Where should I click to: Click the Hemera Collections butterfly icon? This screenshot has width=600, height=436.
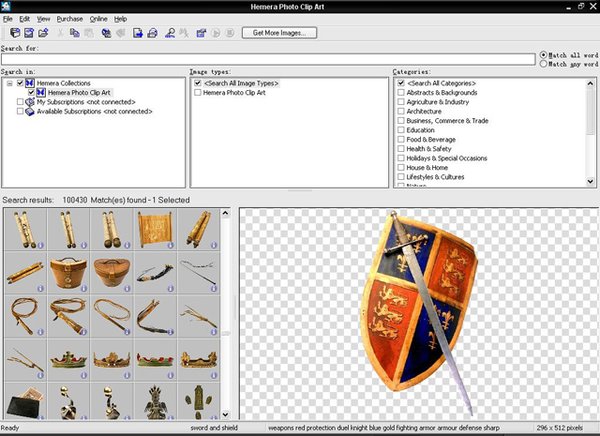point(30,83)
